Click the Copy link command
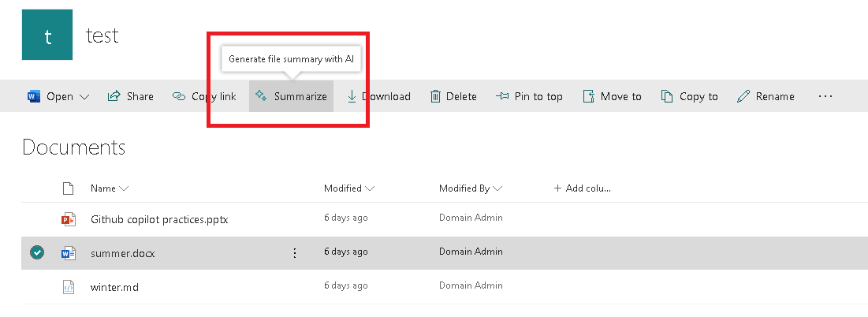Viewport: 868px width, 317px height. [204, 96]
